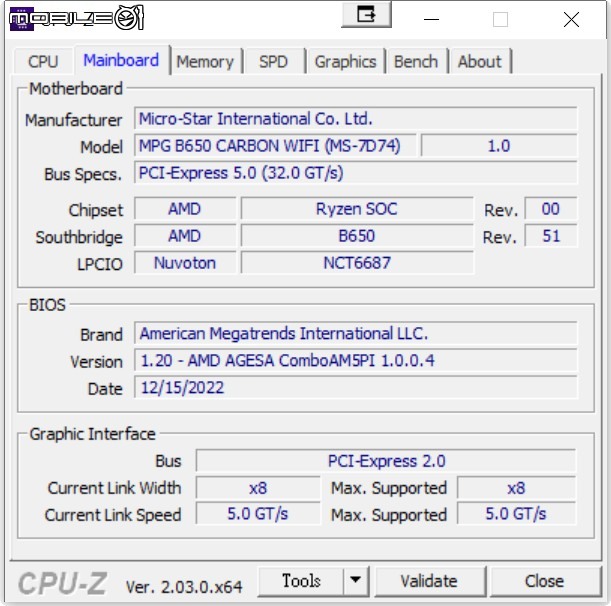Switch to the CPU tab
611x606 pixels.
click(x=43, y=61)
